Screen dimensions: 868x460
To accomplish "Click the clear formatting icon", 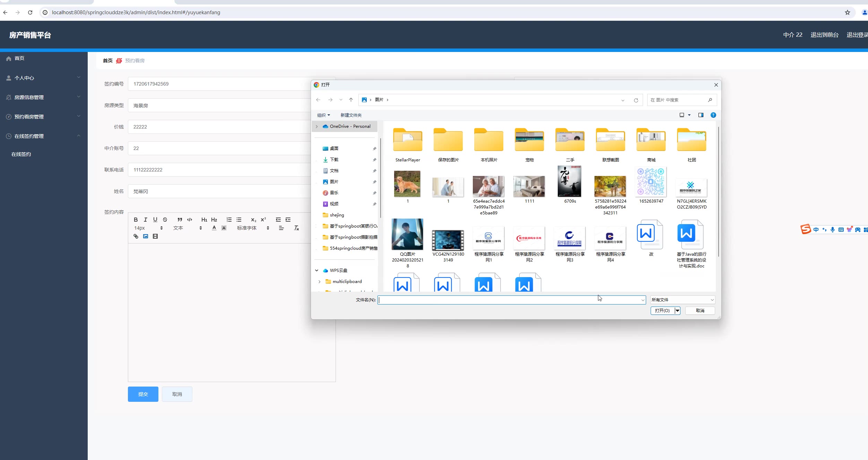I will pos(296,228).
